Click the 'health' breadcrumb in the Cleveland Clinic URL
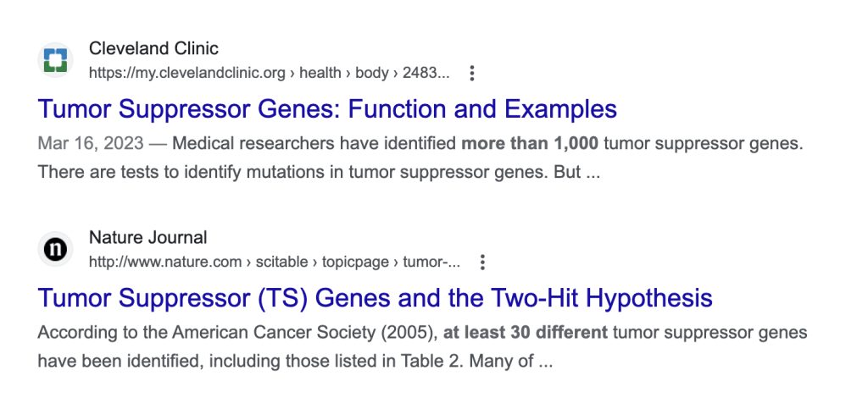The width and height of the screenshot is (868, 398). (320, 73)
